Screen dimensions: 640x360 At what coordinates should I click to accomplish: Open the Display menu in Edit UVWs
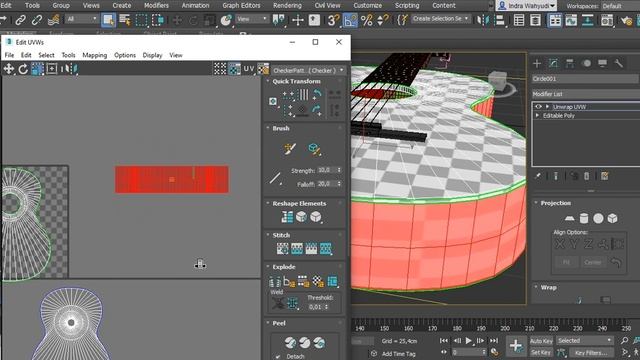(x=152, y=55)
